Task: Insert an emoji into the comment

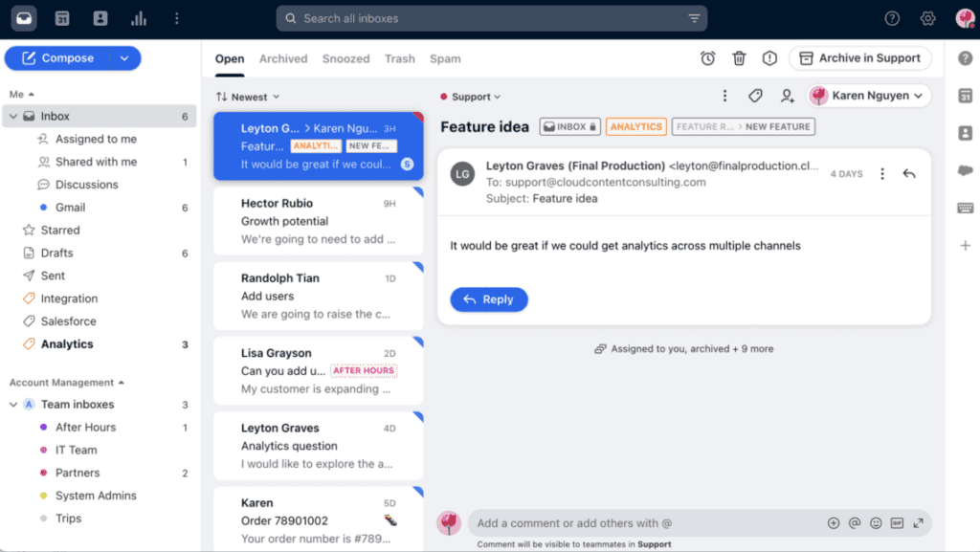Action: [876, 523]
